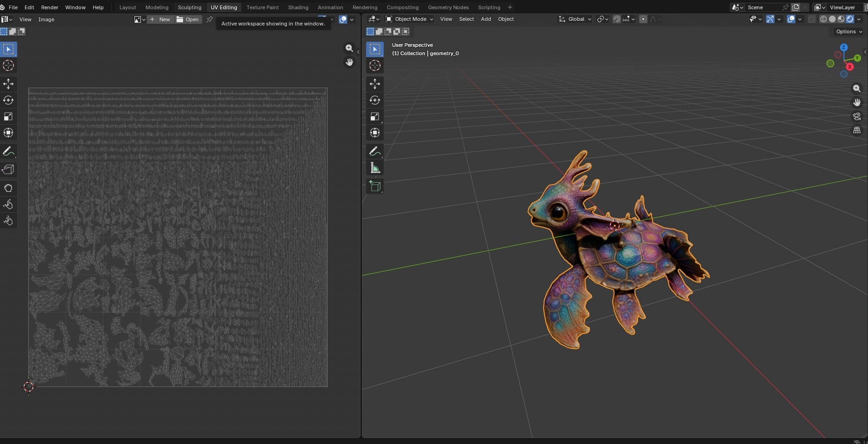The width and height of the screenshot is (868, 444).
Task: Open image browse dropdown in UV editor
Action: click(140, 19)
